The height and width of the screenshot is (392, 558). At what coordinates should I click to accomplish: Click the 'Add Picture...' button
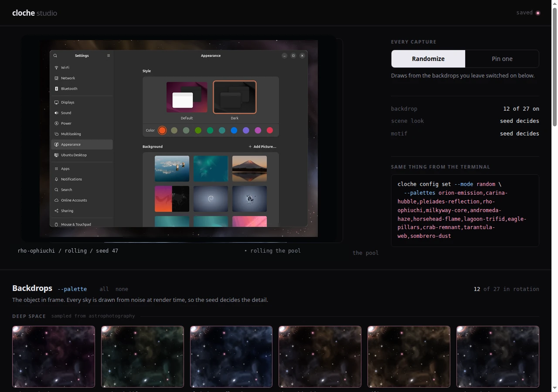coord(262,147)
